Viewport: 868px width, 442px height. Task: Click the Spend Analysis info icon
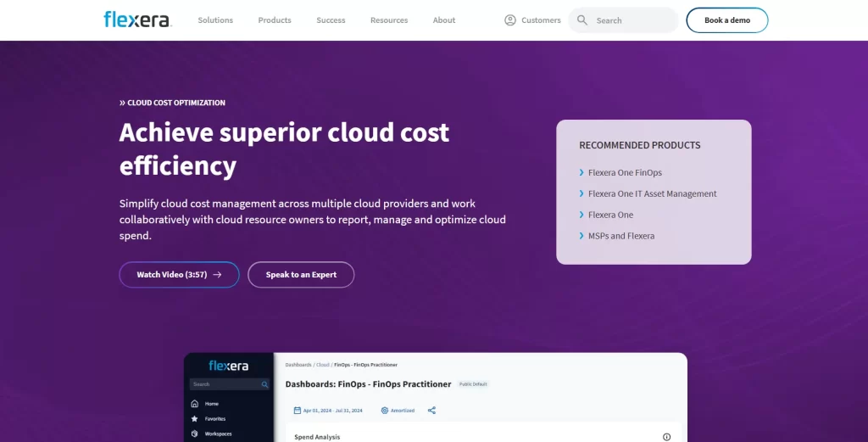pyautogui.click(x=666, y=437)
